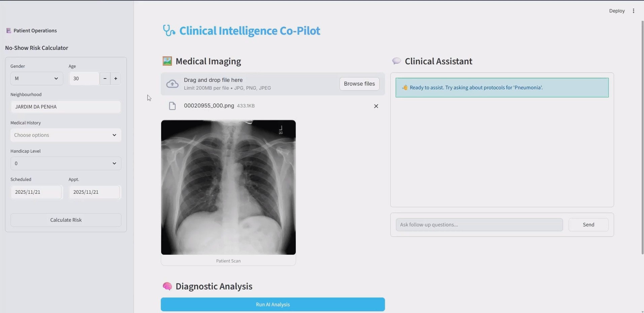Screen dimensions: 644x313
Task: Expand the Medical History options dropdown
Action: click(66, 135)
